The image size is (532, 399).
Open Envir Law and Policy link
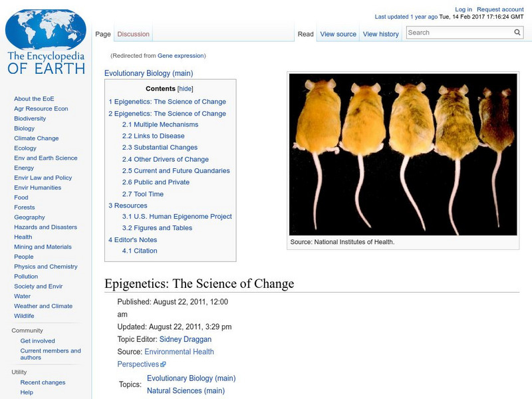click(x=43, y=178)
